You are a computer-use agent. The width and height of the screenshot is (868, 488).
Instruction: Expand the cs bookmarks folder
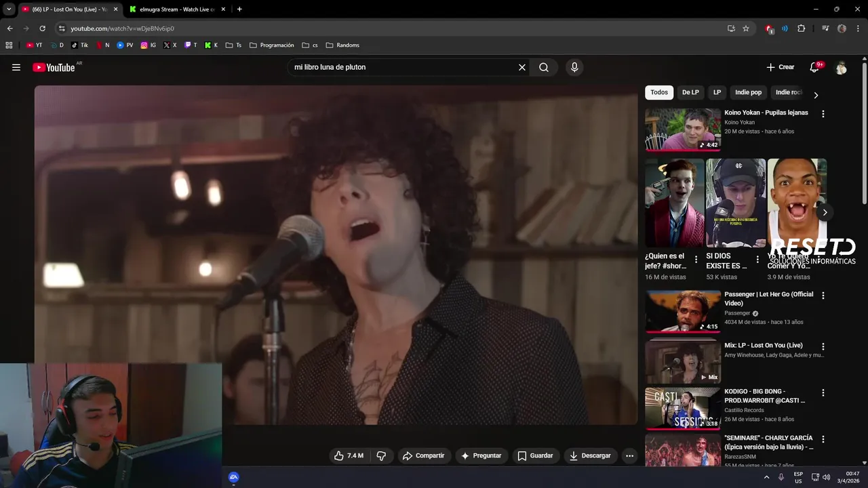tap(310, 45)
